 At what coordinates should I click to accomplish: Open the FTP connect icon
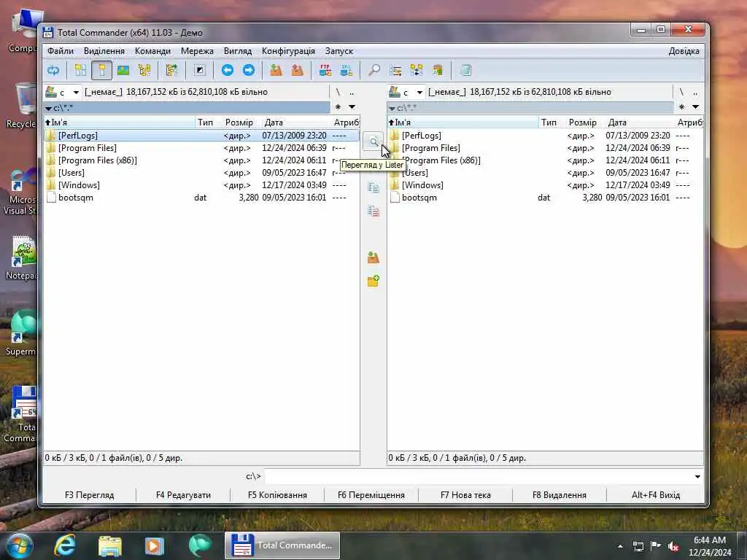(x=325, y=71)
